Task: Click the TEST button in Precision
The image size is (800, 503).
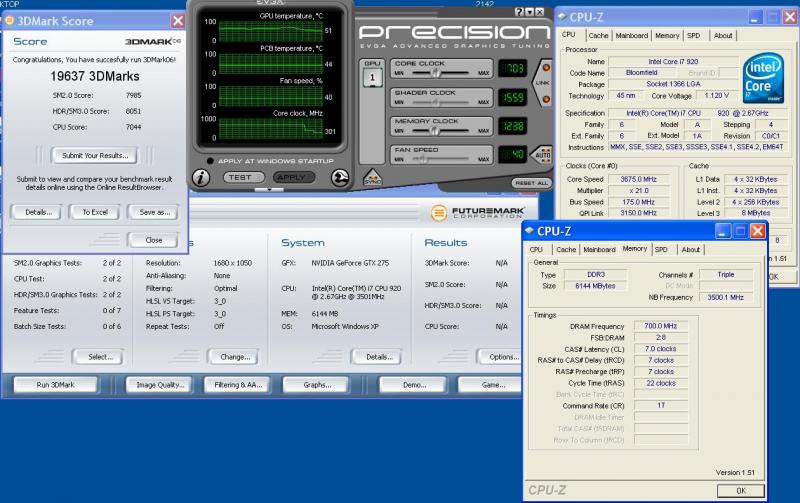Action: 243,178
